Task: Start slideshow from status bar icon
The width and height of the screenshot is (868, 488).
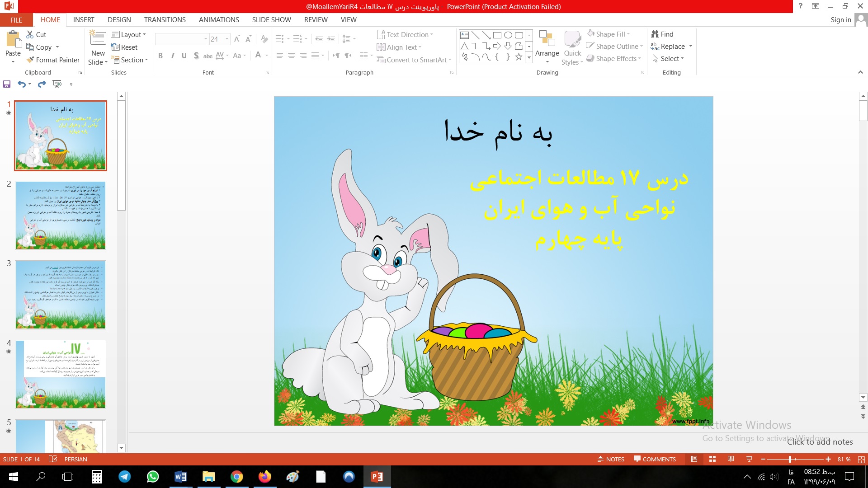Action: (x=749, y=459)
